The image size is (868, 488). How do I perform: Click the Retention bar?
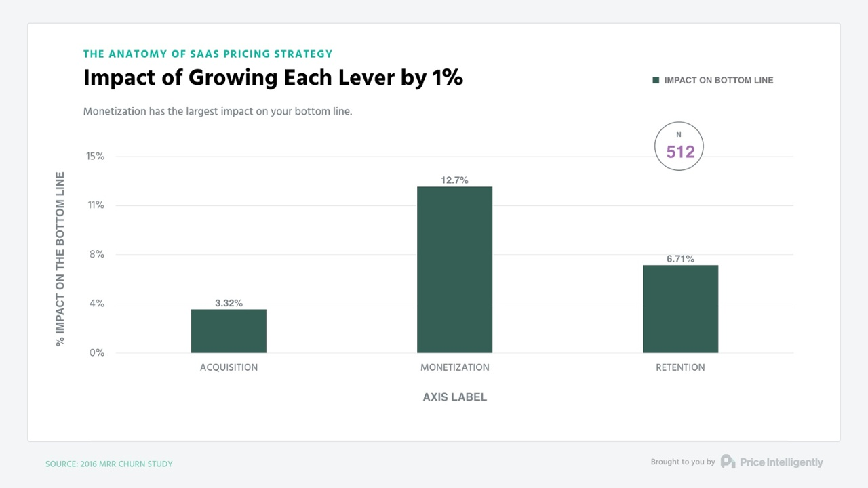coord(680,309)
